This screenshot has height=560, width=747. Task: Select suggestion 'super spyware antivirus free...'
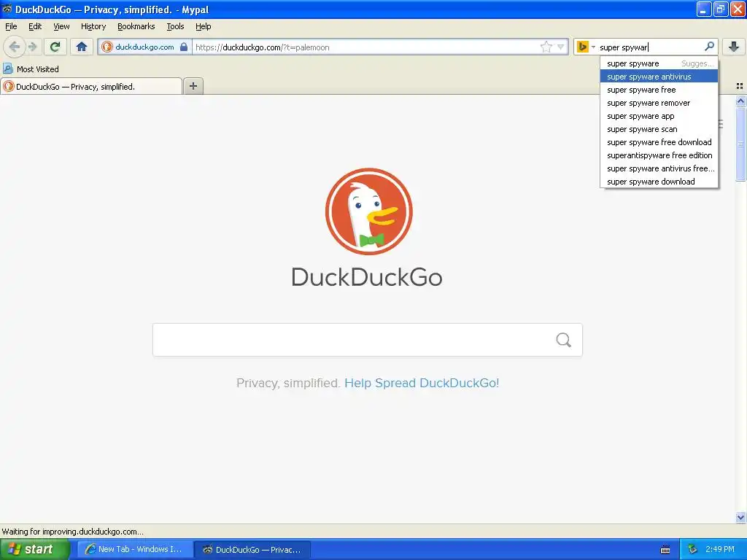659,168
